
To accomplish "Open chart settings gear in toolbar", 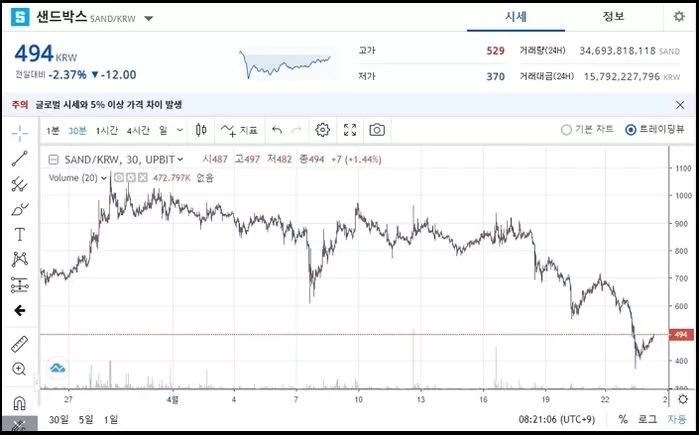I will [x=322, y=130].
